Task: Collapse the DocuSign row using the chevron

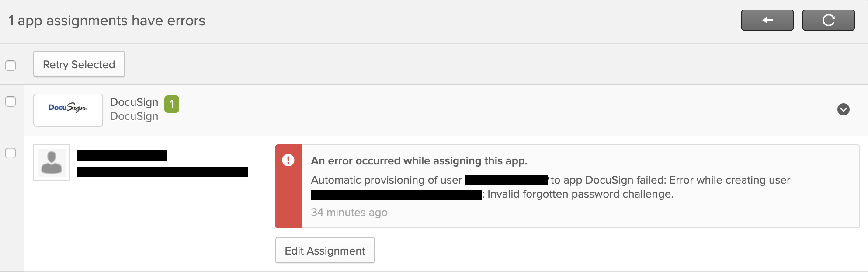Action: coord(843,109)
